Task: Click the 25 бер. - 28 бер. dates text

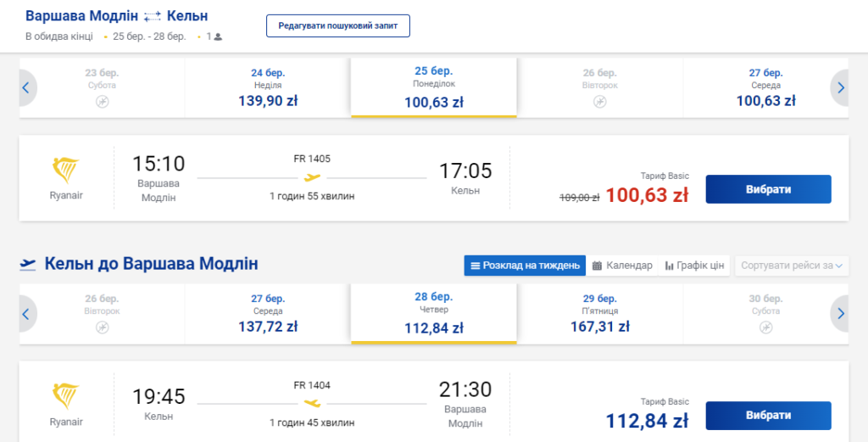Action: click(x=149, y=37)
